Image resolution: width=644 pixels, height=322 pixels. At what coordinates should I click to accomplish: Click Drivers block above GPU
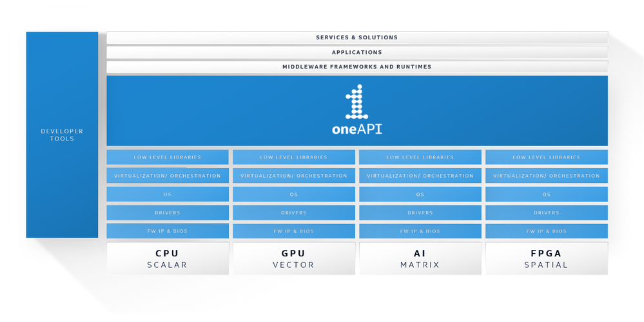click(294, 213)
